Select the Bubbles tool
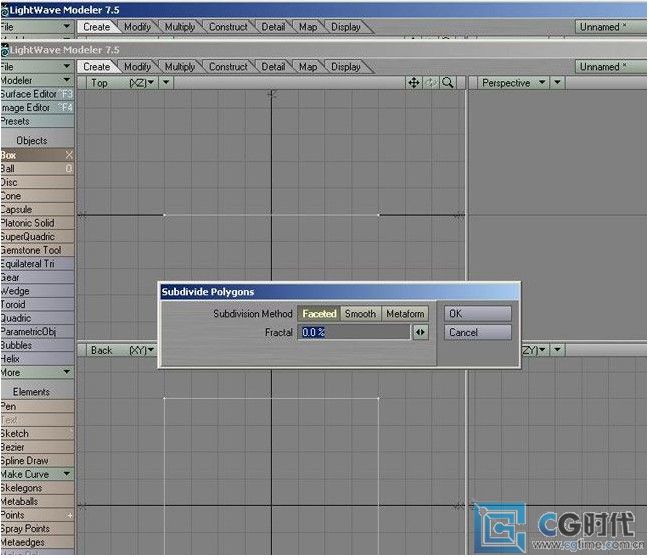649x558 pixels. point(37,345)
